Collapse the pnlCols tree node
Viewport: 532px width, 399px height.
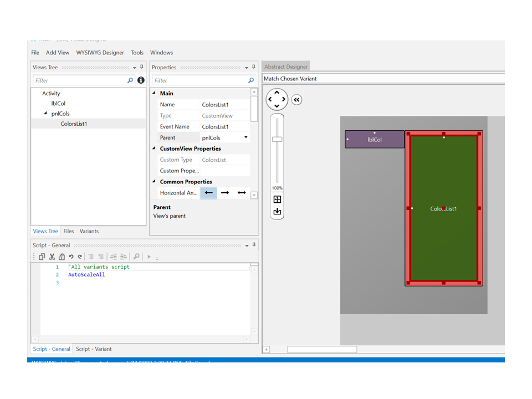45,114
